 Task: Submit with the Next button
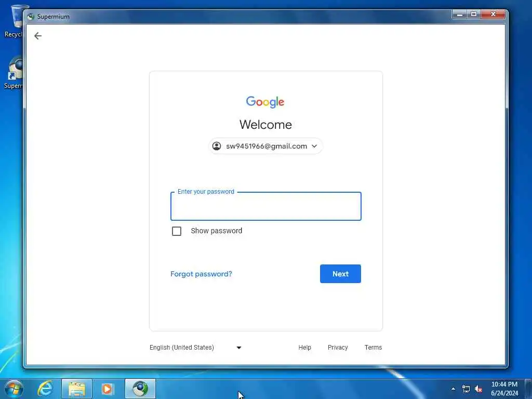(340, 274)
